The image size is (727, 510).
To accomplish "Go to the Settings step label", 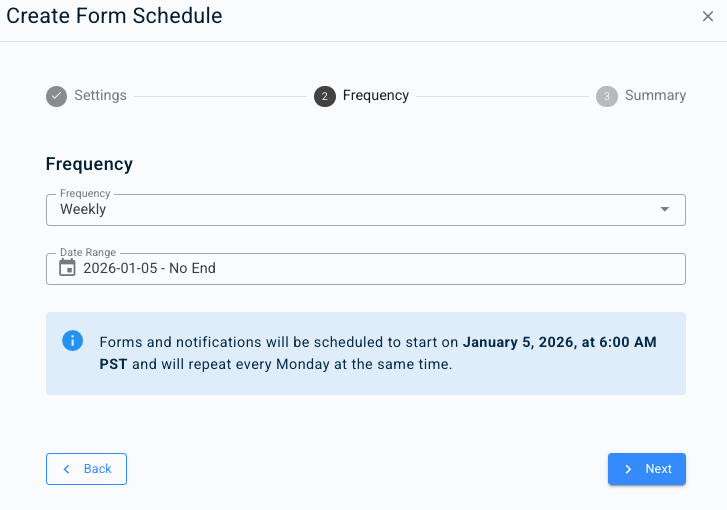I will (100, 96).
